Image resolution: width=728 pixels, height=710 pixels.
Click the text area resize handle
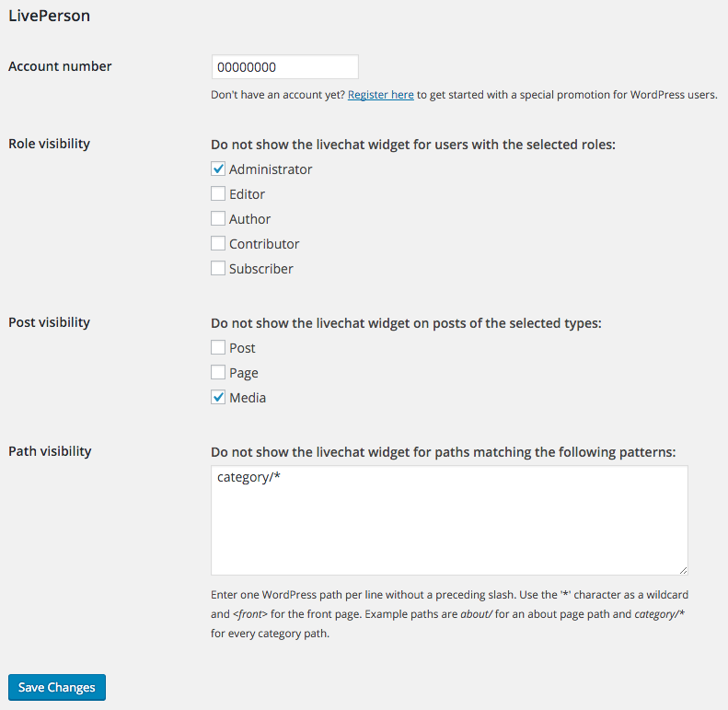682,570
